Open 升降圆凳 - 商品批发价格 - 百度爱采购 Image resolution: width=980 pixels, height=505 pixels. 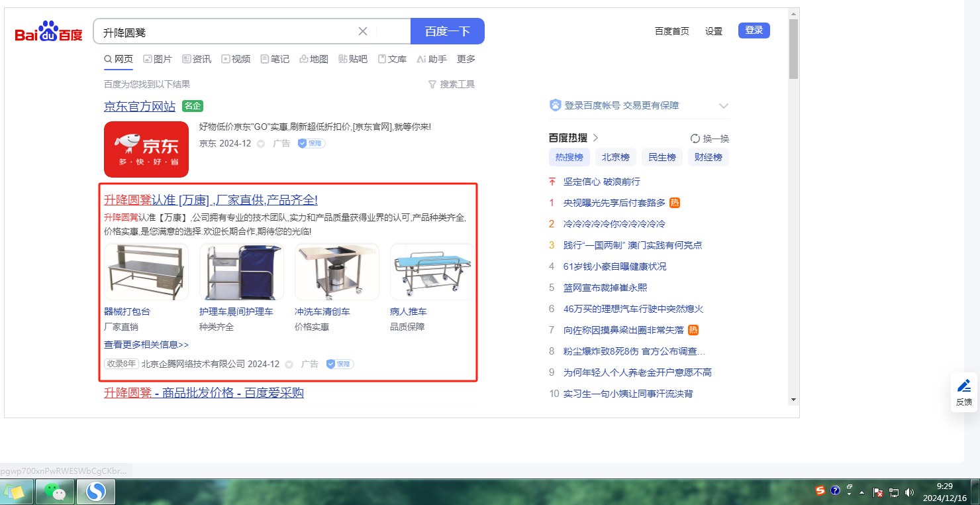(204, 393)
